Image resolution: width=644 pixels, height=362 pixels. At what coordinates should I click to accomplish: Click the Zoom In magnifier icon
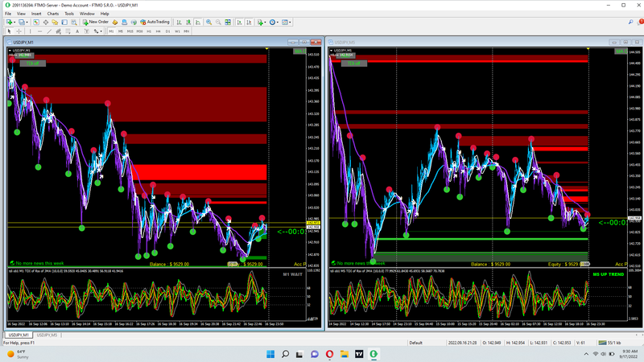pos(208,23)
